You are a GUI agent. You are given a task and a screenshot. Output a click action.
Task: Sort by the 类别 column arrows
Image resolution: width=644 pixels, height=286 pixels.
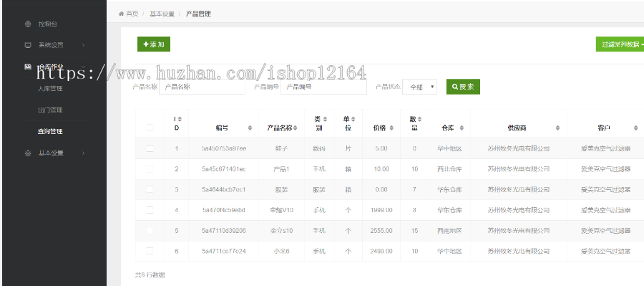325,119
